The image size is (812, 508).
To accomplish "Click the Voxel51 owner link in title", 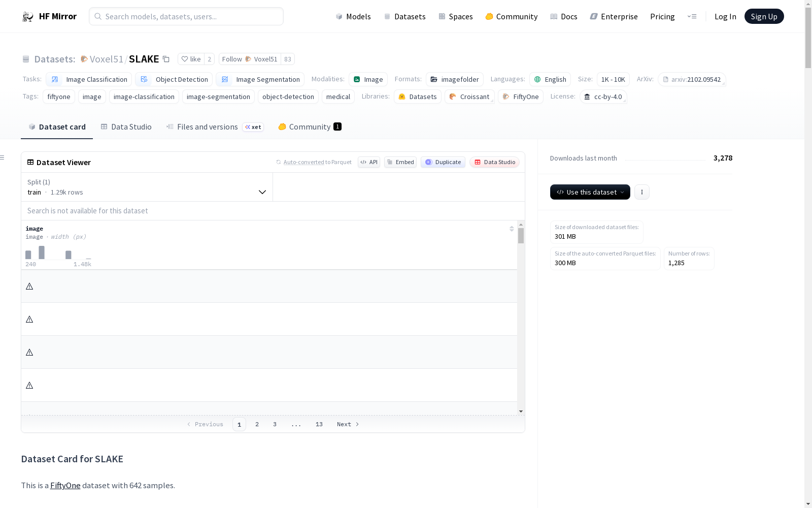I will 106,59.
